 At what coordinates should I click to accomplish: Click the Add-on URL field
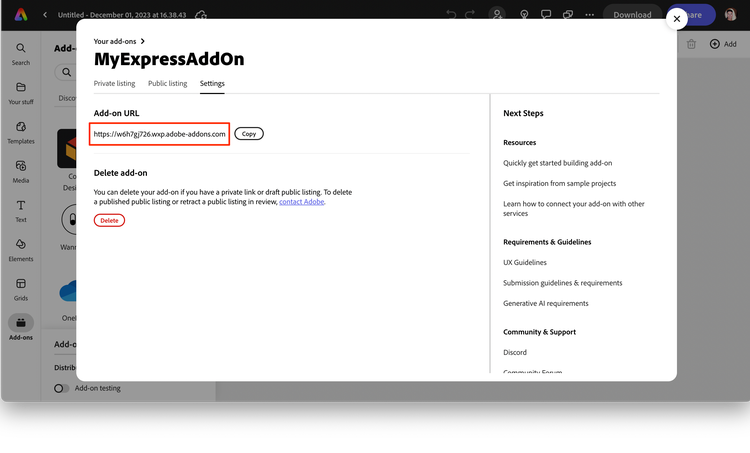pyautogui.click(x=159, y=134)
